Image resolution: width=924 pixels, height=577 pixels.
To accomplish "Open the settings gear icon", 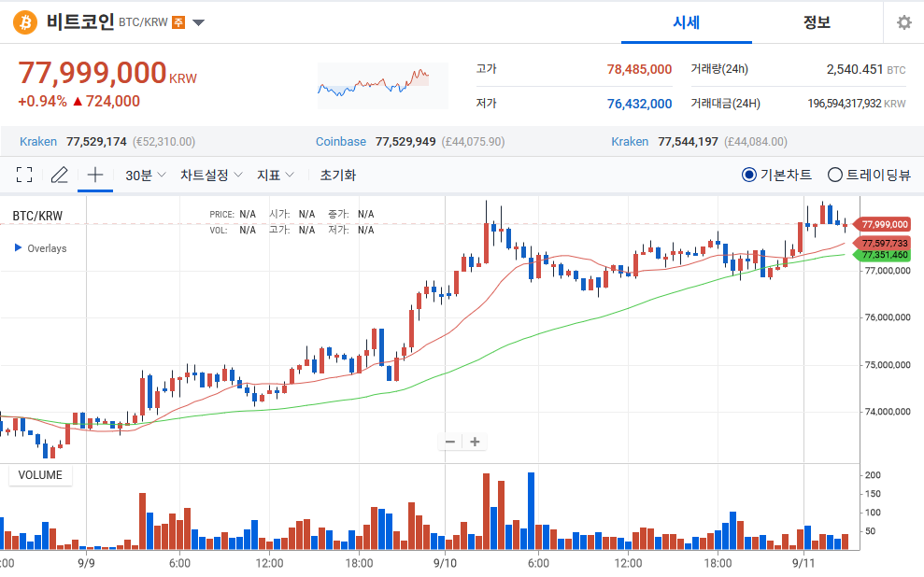I will [903, 22].
